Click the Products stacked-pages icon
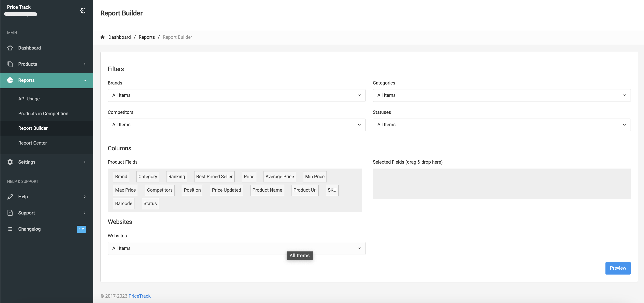 click(x=10, y=64)
